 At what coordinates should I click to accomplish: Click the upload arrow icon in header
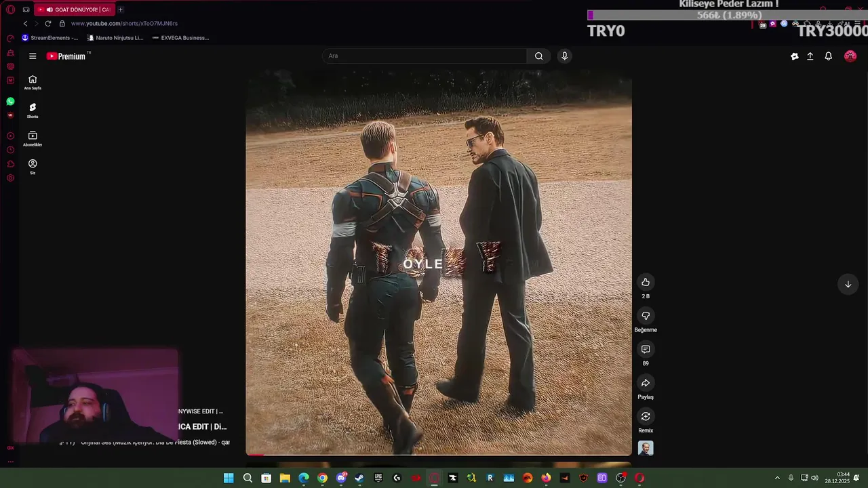click(x=810, y=56)
